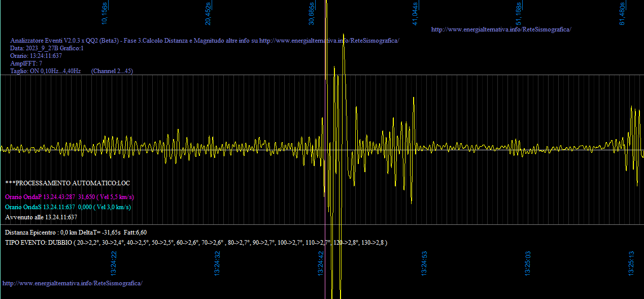This screenshot has width=644, height=299.
Task: Select the 'Data: 2023_9_27B Grafico:1' line
Action: tap(47, 48)
